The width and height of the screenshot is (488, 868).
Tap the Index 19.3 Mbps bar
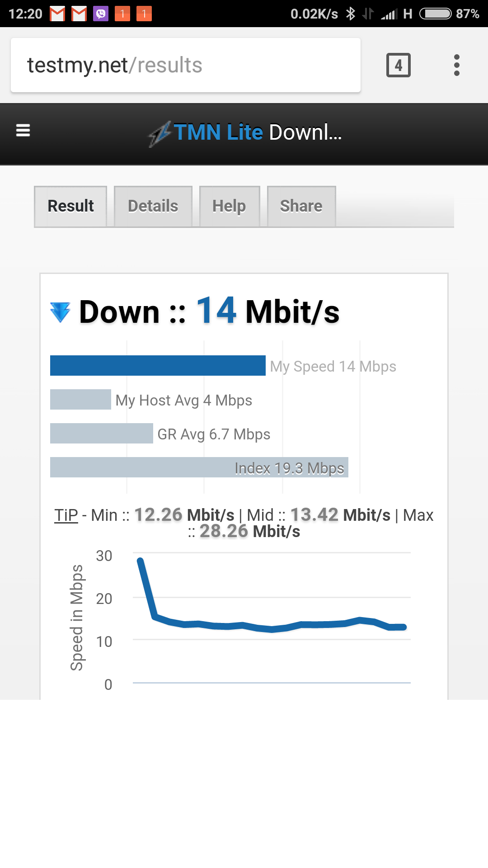[199, 467]
